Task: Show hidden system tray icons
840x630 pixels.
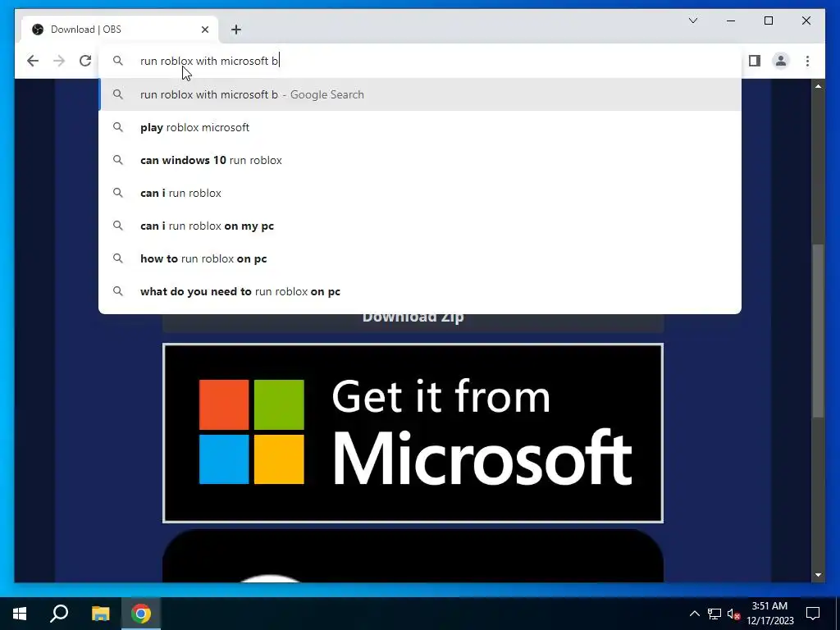Action: [x=694, y=614]
